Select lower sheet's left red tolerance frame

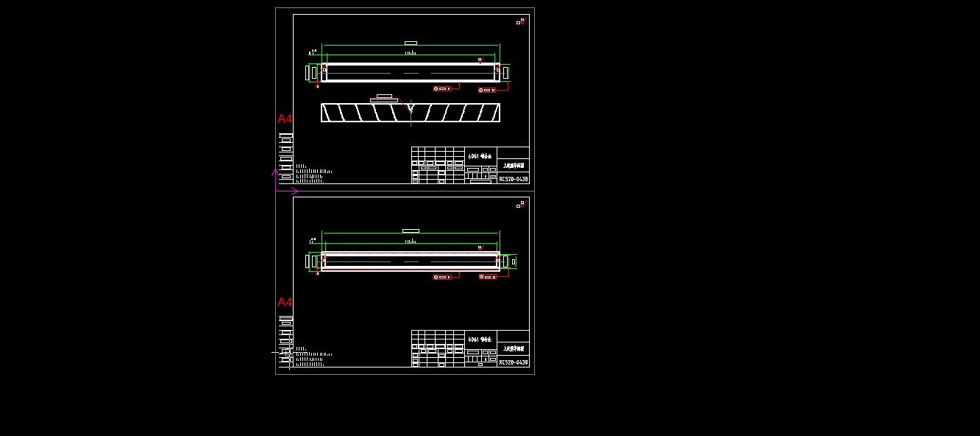point(443,277)
